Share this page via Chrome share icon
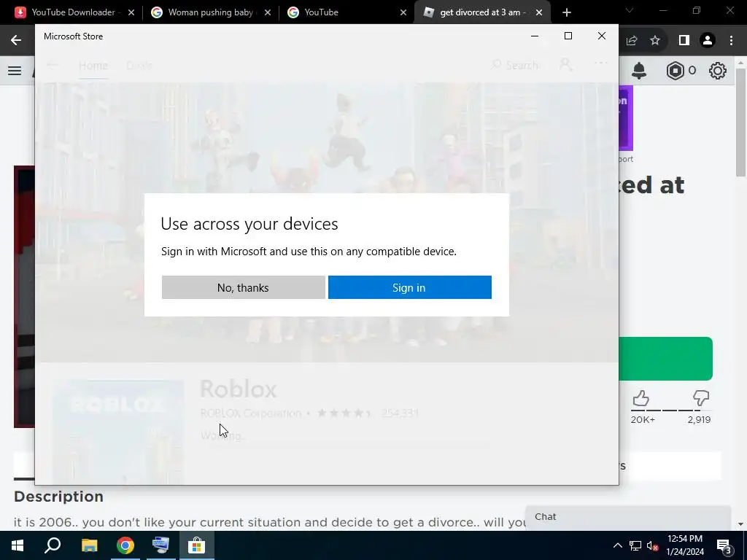The image size is (747, 560). click(x=632, y=41)
